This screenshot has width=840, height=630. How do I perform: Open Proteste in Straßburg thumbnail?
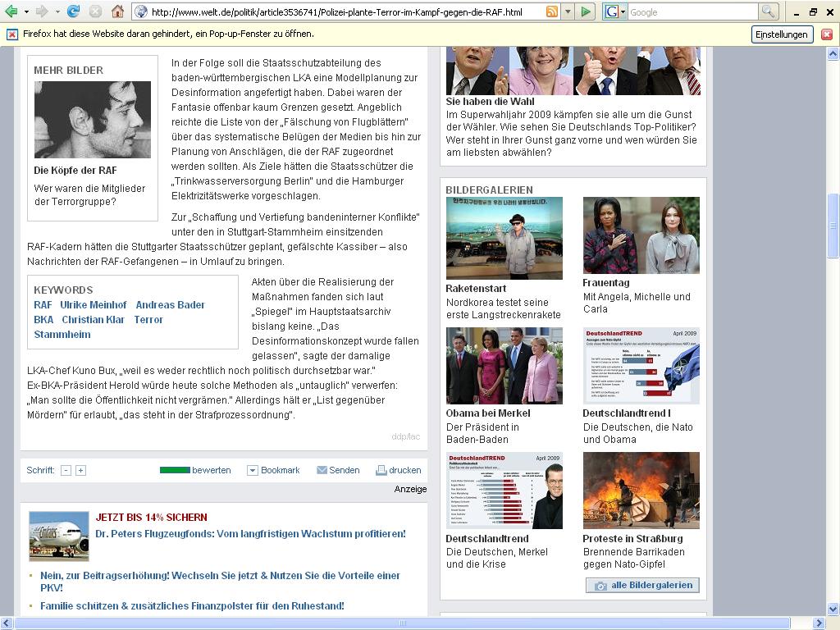641,491
